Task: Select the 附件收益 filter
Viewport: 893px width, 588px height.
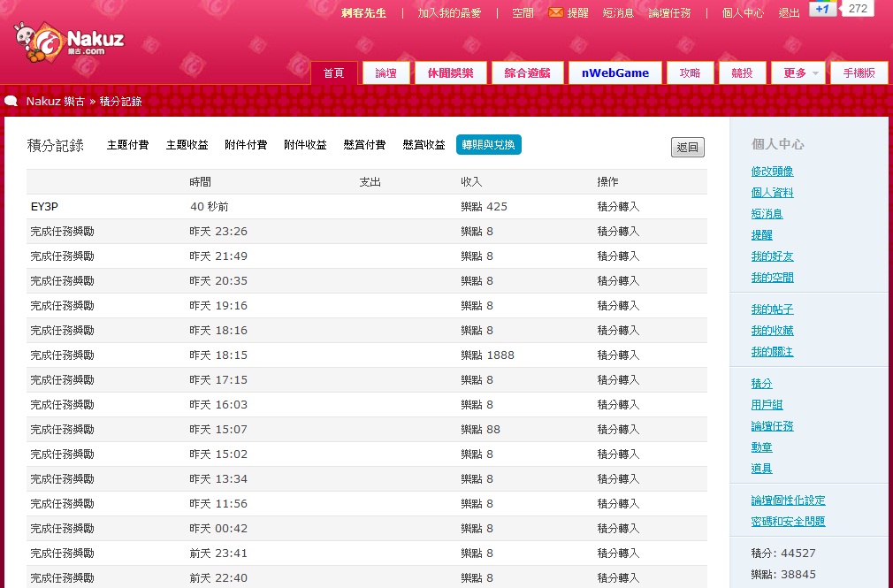Action: click(305, 145)
